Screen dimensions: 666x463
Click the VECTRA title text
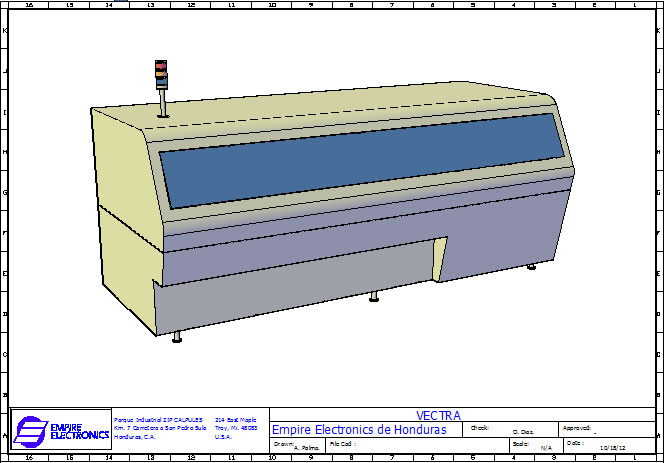(437, 414)
